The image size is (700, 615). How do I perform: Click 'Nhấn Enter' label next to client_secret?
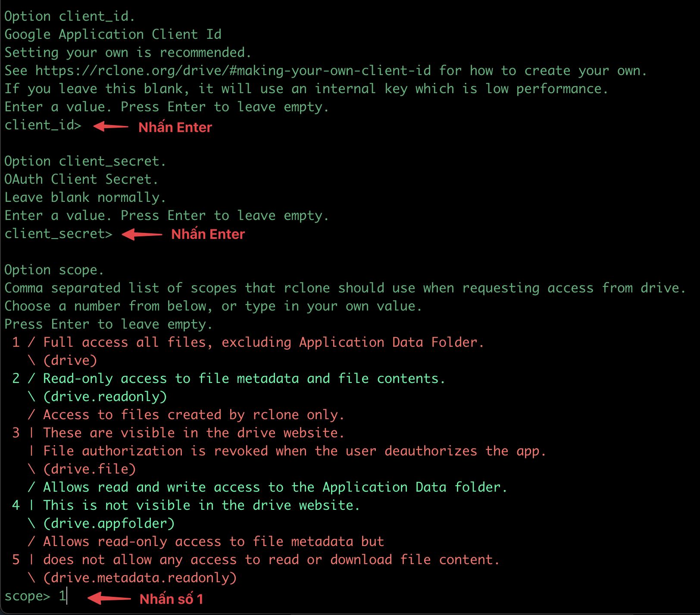point(208,234)
